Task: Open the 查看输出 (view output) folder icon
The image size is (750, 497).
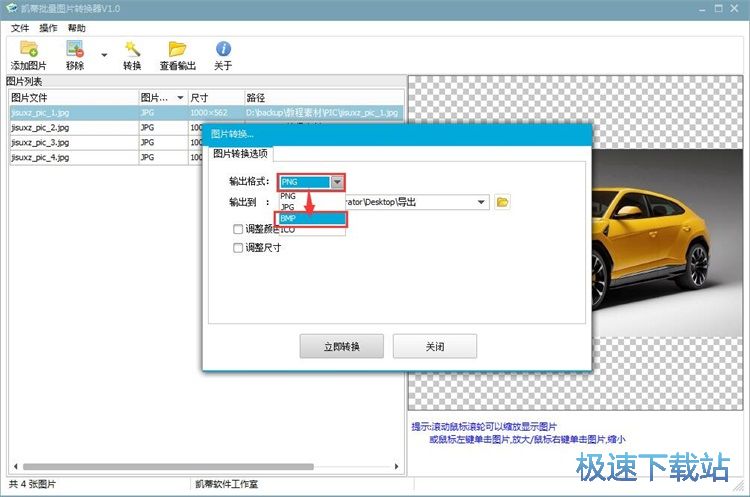Action: [x=177, y=55]
